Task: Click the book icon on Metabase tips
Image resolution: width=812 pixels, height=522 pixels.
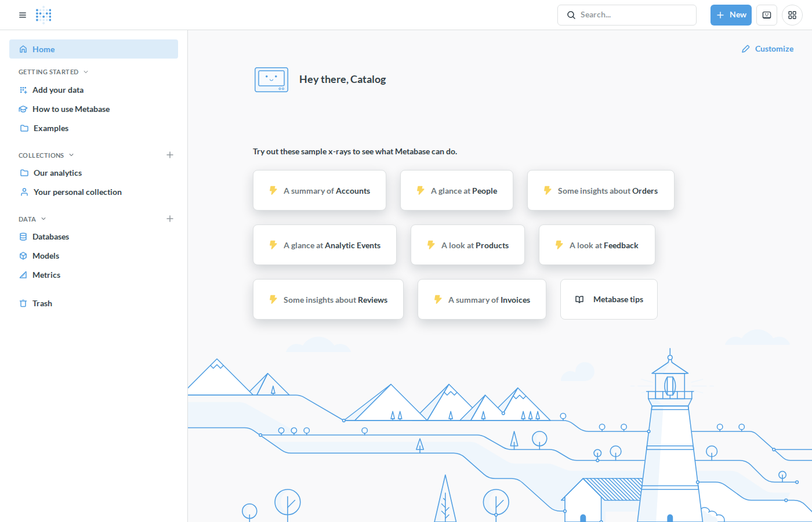Action: tap(579, 299)
